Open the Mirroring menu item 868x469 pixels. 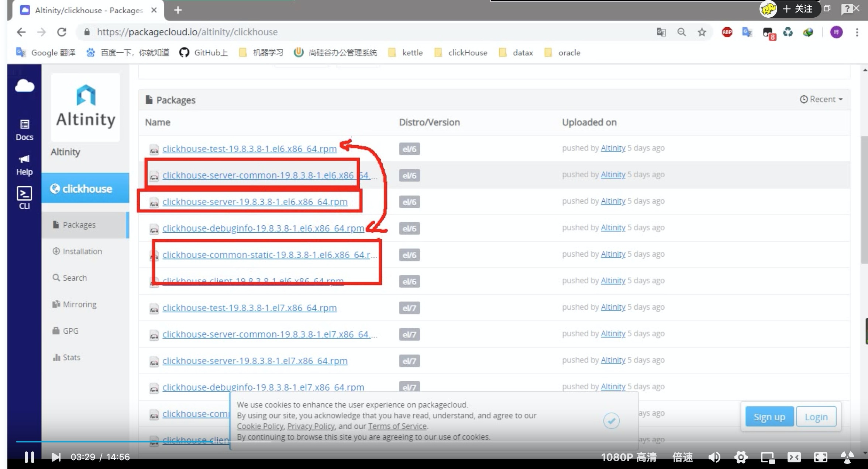coord(75,305)
